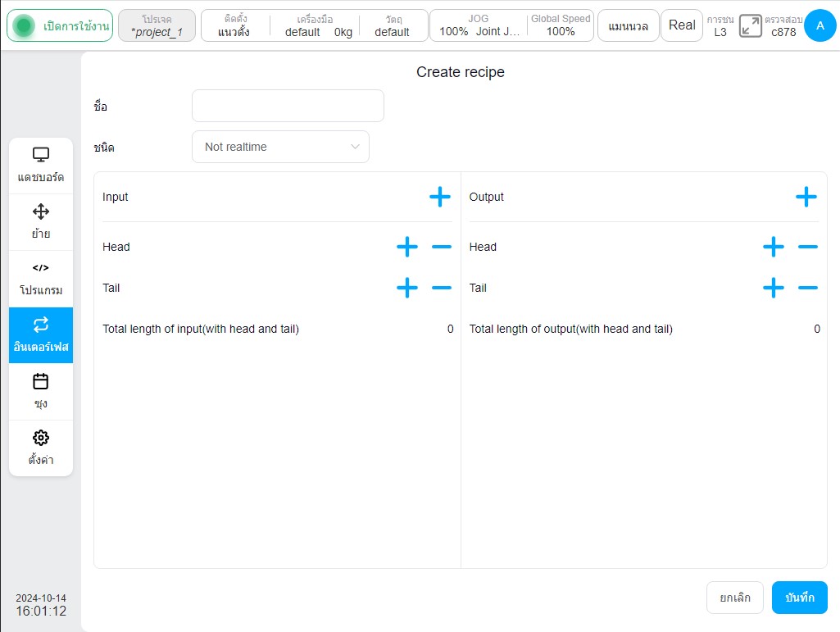Screen dimensions: 840x632
Task: Switch the Real mode toggle
Action: (x=682, y=25)
